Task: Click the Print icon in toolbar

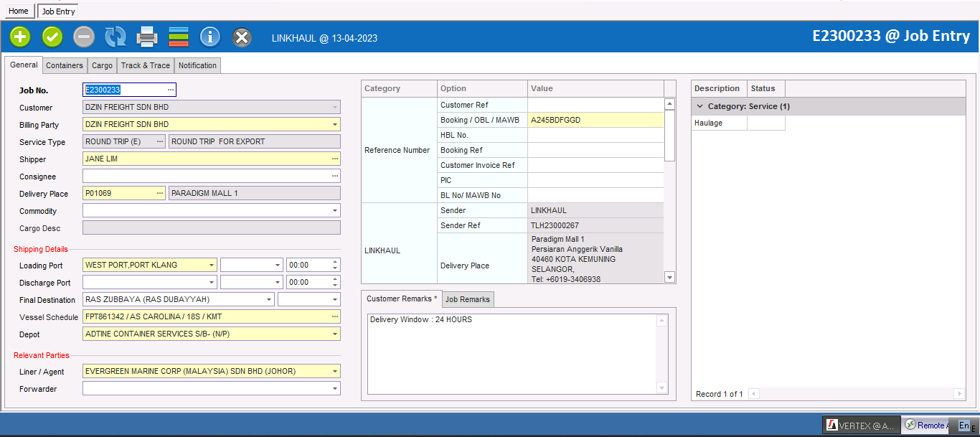Action: (x=147, y=37)
